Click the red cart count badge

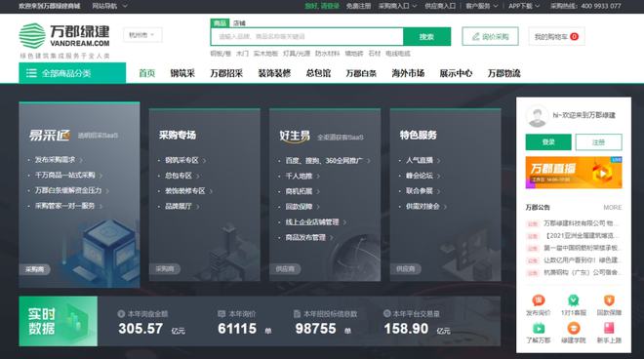coord(574,36)
